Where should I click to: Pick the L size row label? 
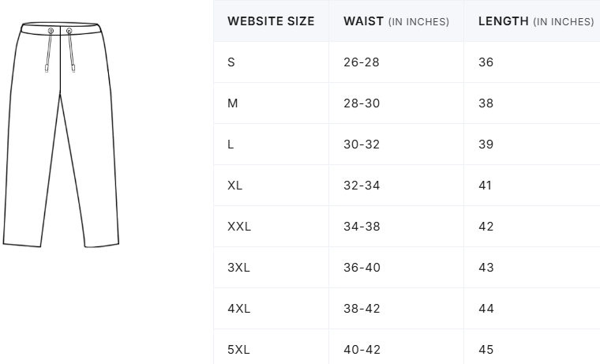click(231, 144)
